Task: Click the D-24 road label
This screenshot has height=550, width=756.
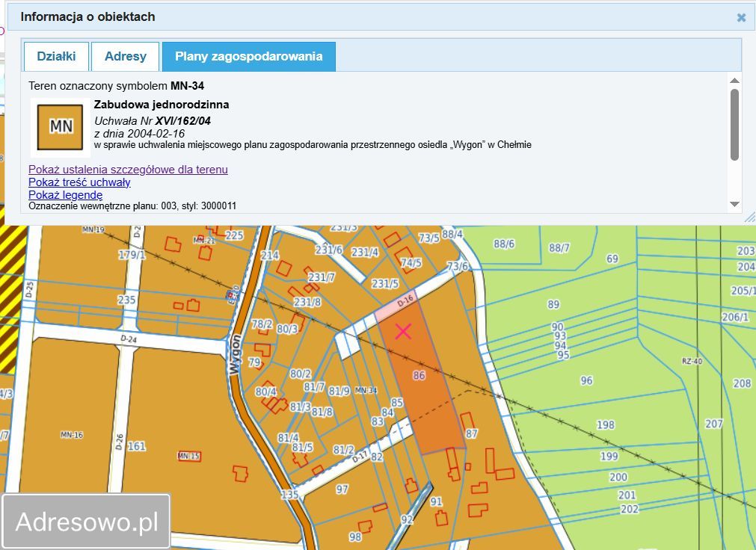Action: 129,339
